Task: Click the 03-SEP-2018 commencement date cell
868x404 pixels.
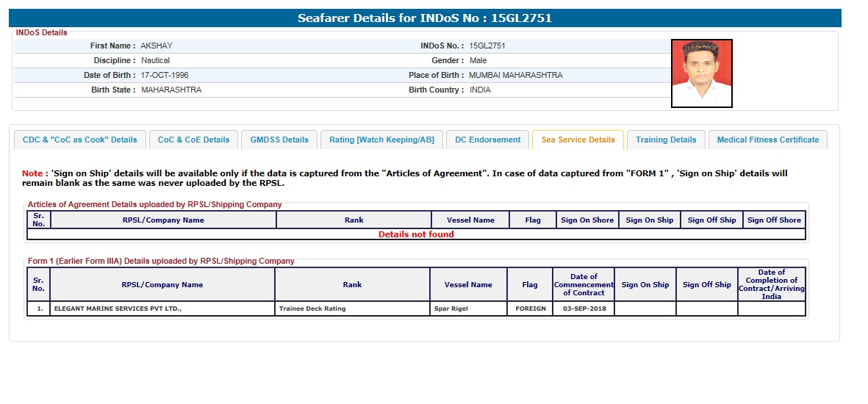Action: (x=583, y=309)
